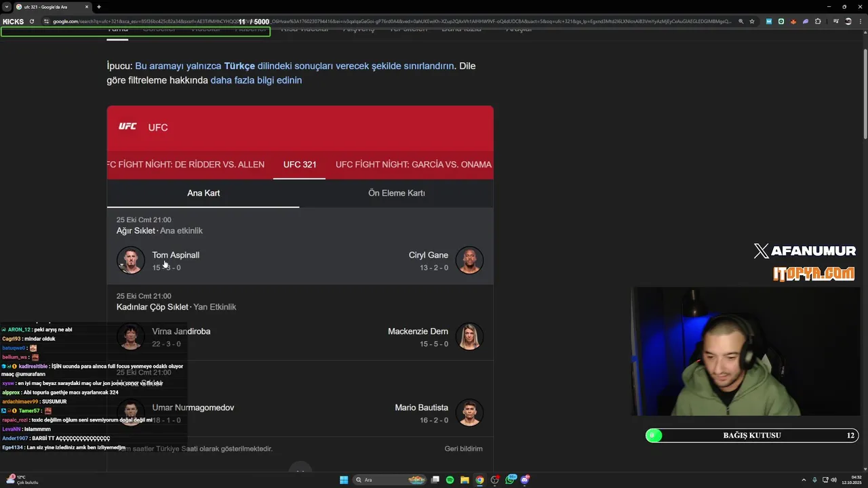Select the Ana Kart tab
868x488 pixels.
coord(203,193)
